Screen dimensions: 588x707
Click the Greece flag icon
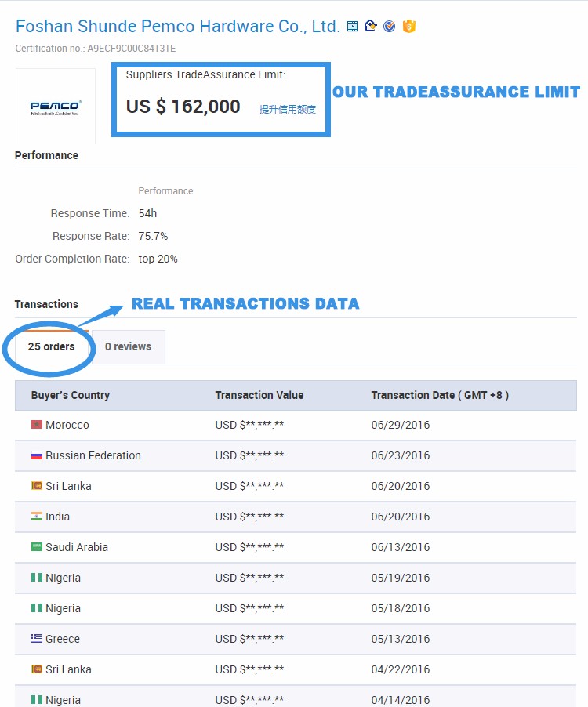tap(36, 639)
